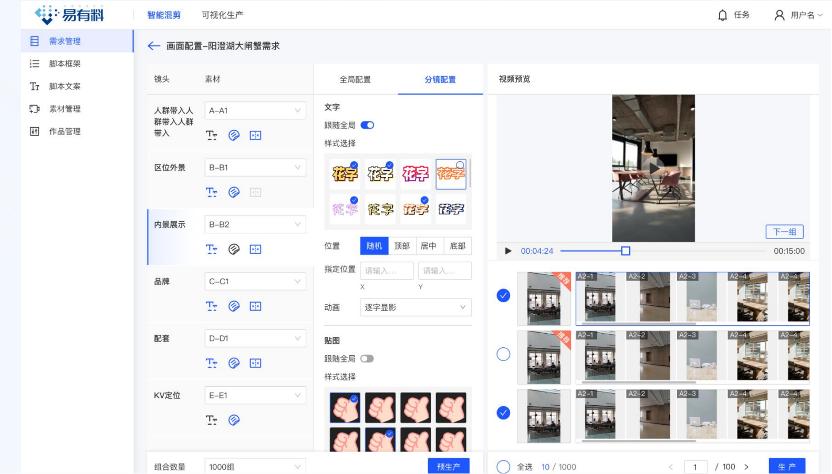Image resolution: width=832 pixels, height=474 pixels.
Task: Click the Y coordinate input field
Action: pyautogui.click(x=445, y=271)
